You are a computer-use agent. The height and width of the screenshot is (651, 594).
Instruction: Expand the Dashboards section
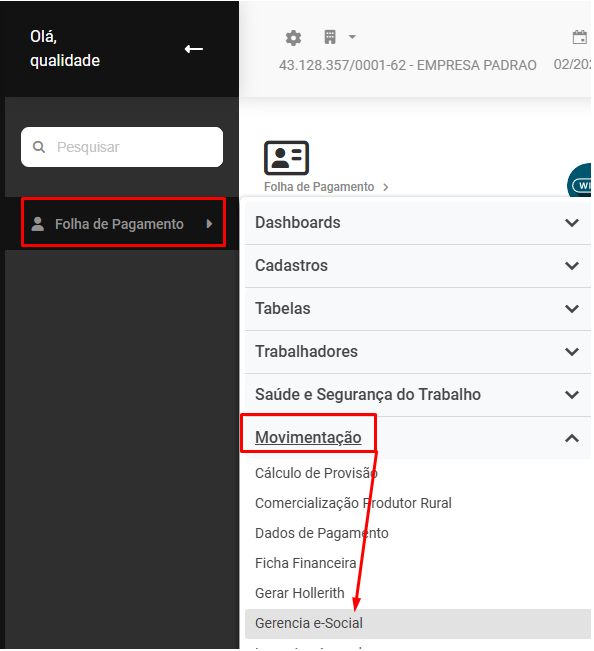(418, 223)
